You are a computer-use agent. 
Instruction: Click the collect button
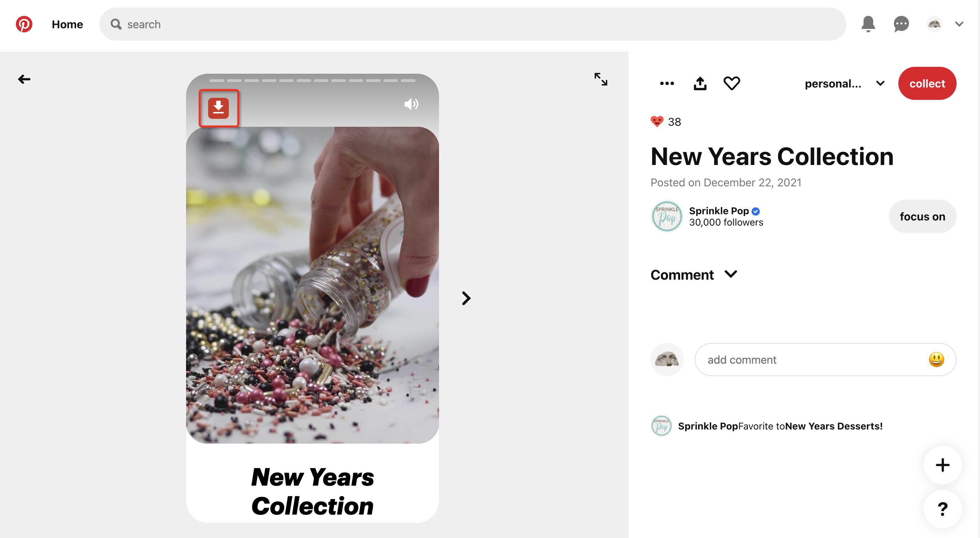point(927,83)
